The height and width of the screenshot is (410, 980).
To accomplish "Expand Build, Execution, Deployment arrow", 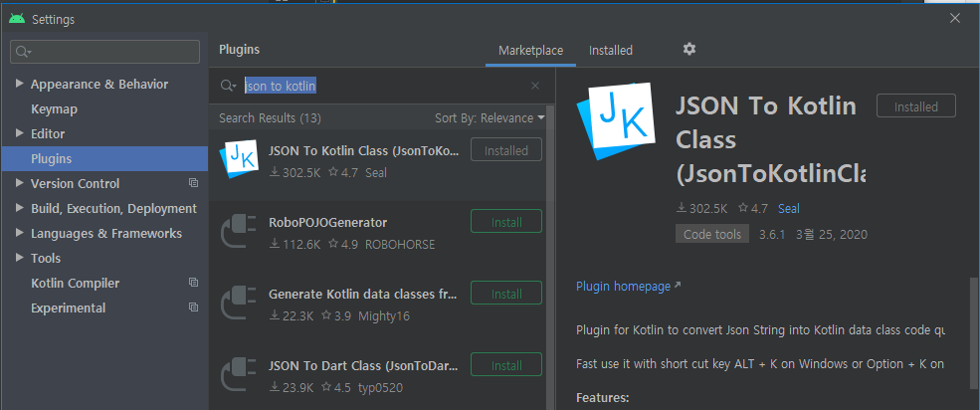I will [x=19, y=208].
